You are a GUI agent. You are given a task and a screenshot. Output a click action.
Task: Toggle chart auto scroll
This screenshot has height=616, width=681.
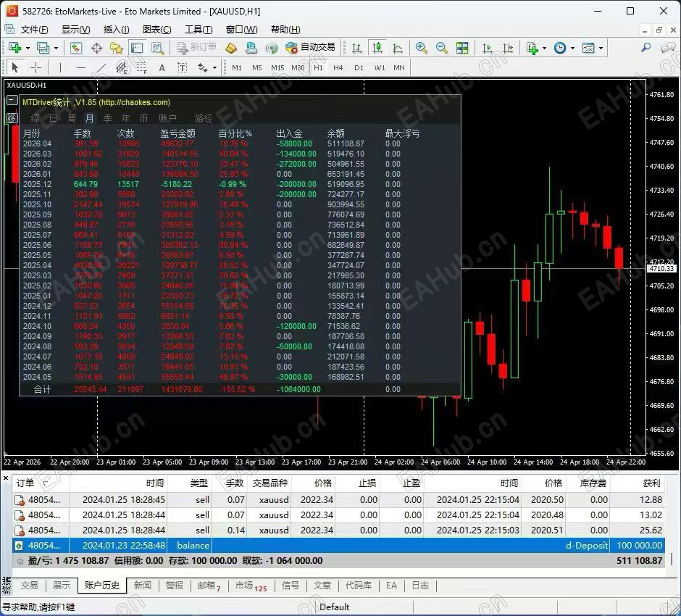point(488,48)
